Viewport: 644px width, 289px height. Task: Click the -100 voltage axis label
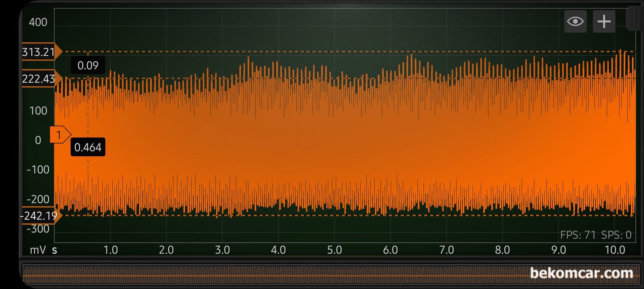tap(38, 170)
